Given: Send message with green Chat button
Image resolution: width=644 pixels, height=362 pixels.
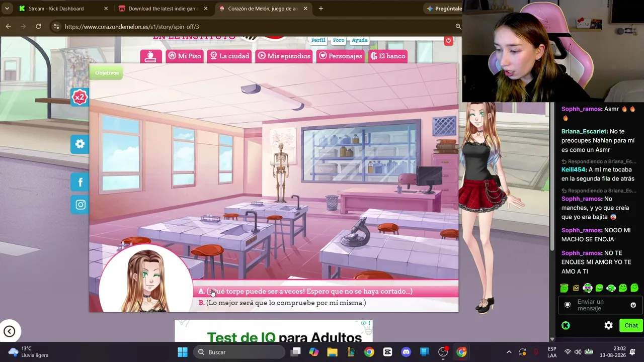Looking at the screenshot, I should [x=631, y=325].
